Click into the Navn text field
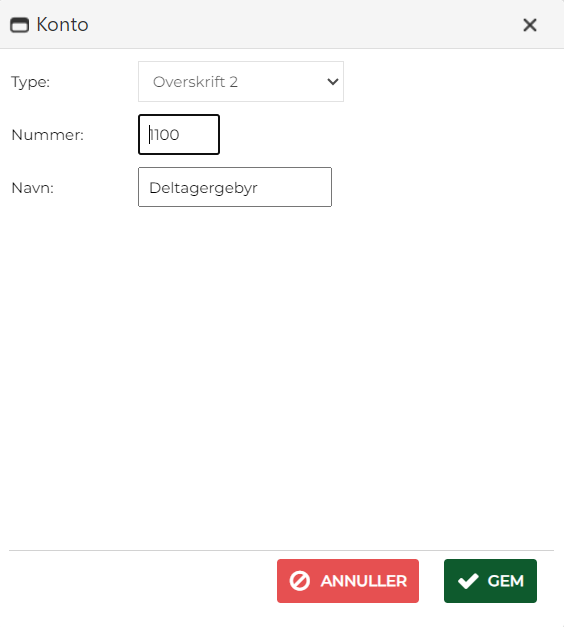The image size is (564, 627). (x=235, y=187)
